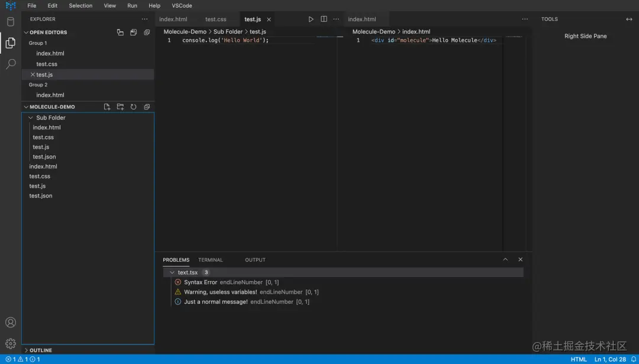Click the Molecule logo icon

tap(11, 6)
